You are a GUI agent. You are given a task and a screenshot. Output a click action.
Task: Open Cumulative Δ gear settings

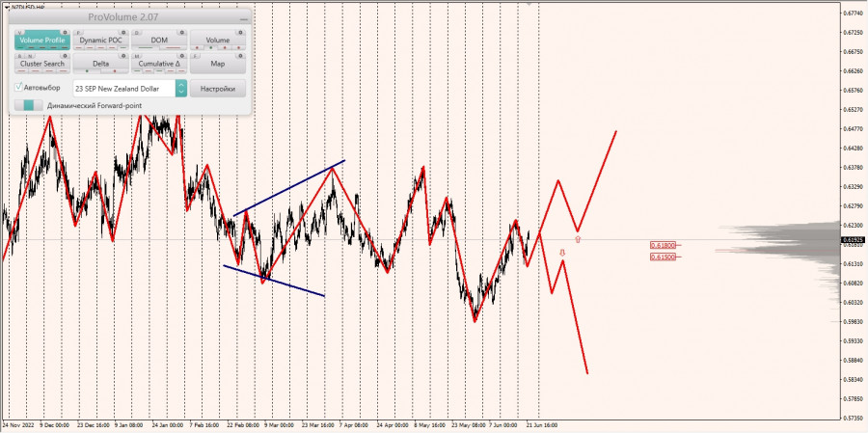[182, 56]
